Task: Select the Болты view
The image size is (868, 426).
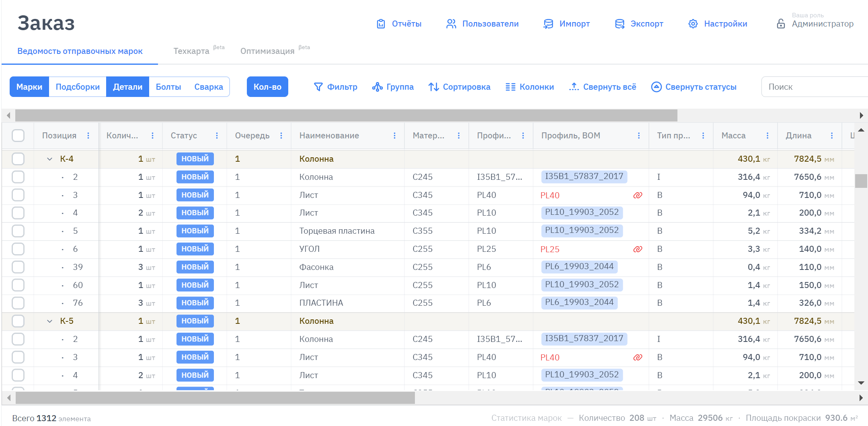Action: (168, 87)
